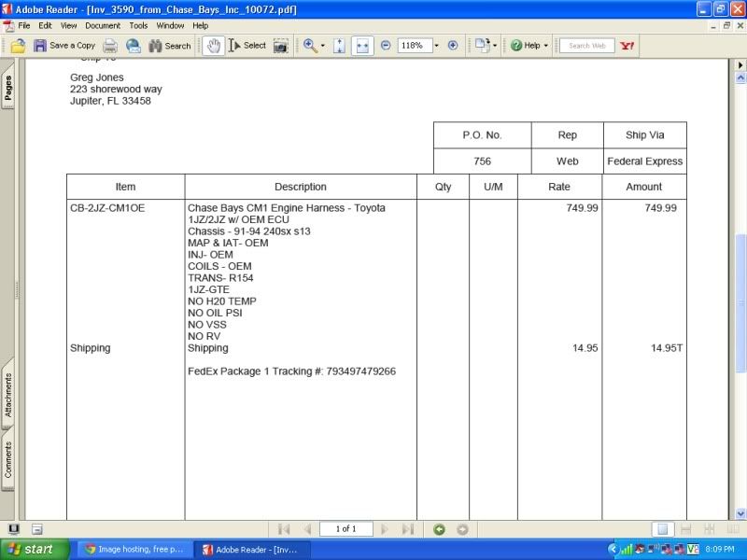Click the Email globe-and-envelope icon

(133, 46)
